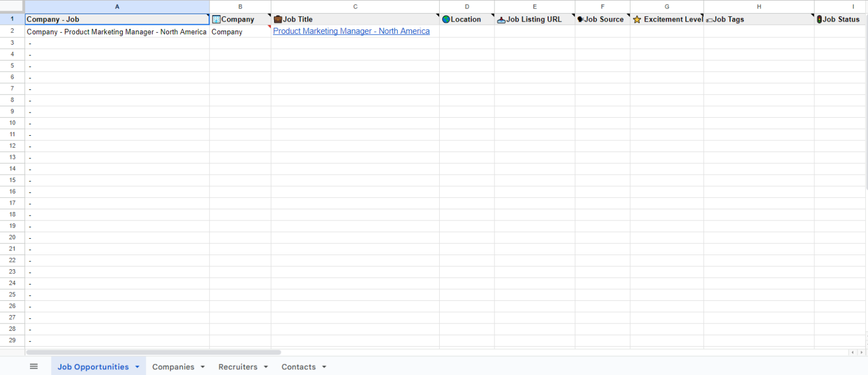Open Companies tab dropdown arrow

pyautogui.click(x=202, y=367)
